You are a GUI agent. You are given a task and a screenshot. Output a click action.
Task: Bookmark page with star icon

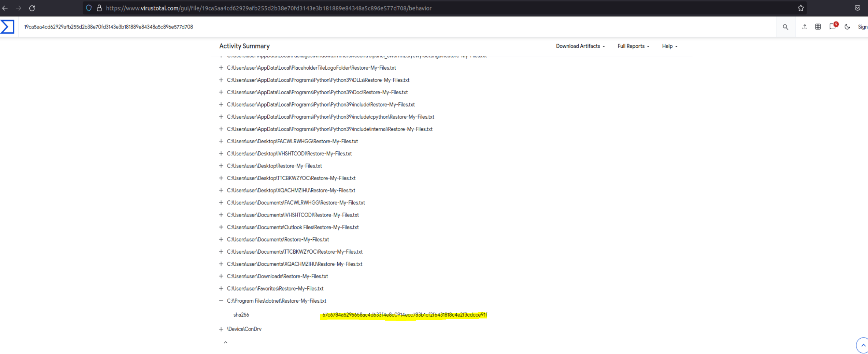point(801,8)
